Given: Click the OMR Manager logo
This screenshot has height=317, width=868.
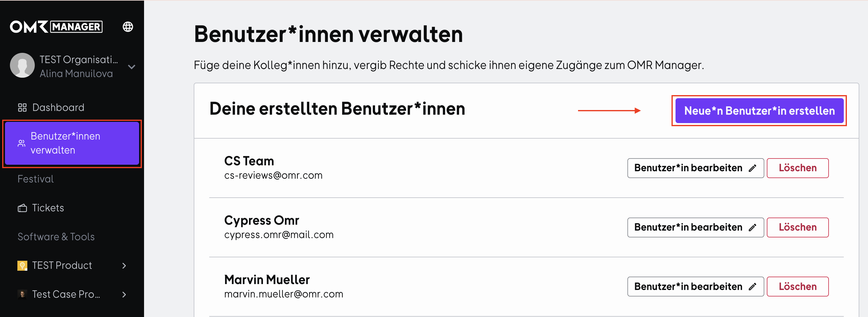Looking at the screenshot, I should (56, 27).
